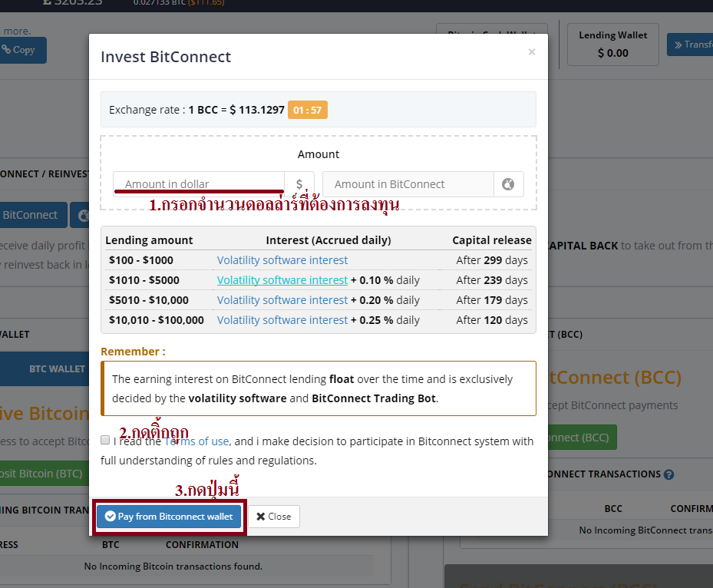This screenshot has height=588, width=713.
Task: Close the Invest BitConnect dialog with X
Action: (532, 52)
